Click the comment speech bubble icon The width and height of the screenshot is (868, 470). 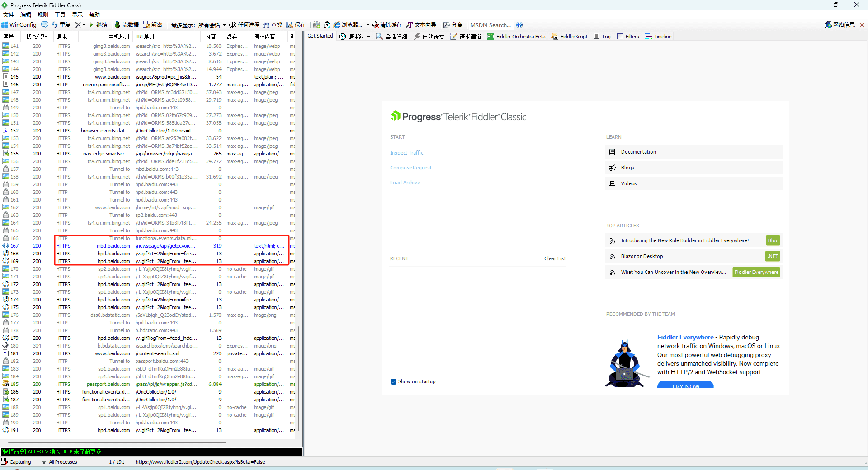pyautogui.click(x=44, y=25)
